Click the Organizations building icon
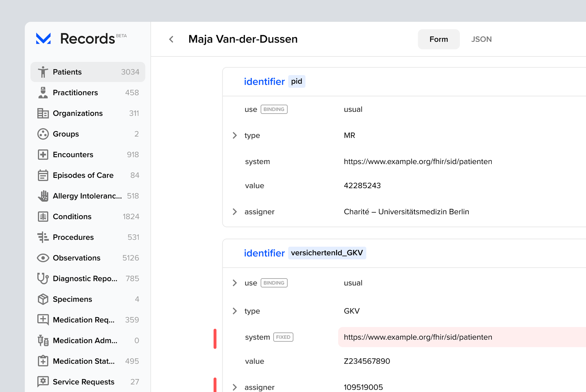Screen dimensions: 586x392 tap(43, 113)
